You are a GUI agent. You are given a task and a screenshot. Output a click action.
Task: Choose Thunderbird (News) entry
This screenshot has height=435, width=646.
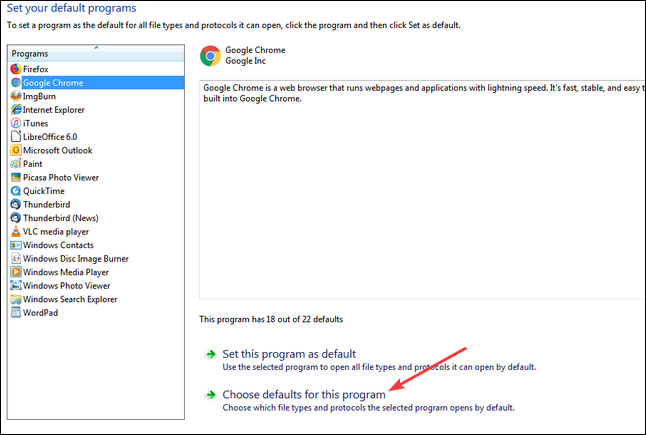pos(61,218)
